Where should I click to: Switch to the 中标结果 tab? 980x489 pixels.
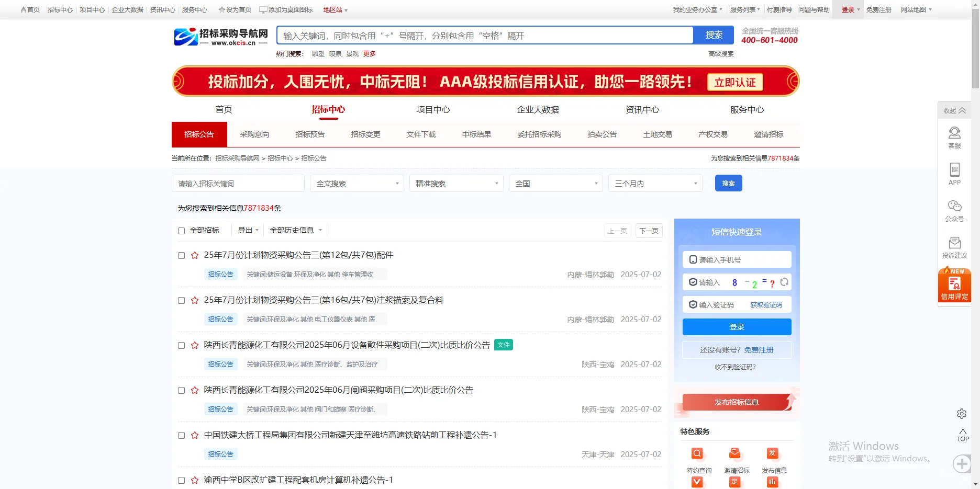pyautogui.click(x=476, y=134)
